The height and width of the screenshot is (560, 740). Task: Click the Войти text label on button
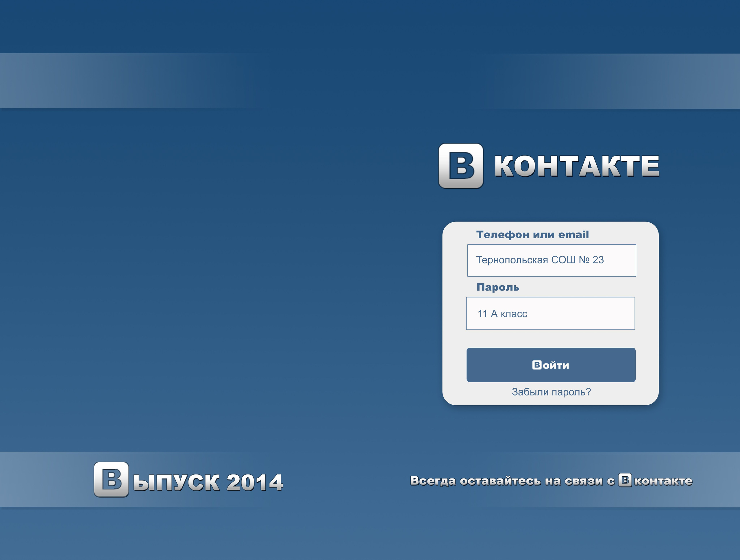click(555, 365)
